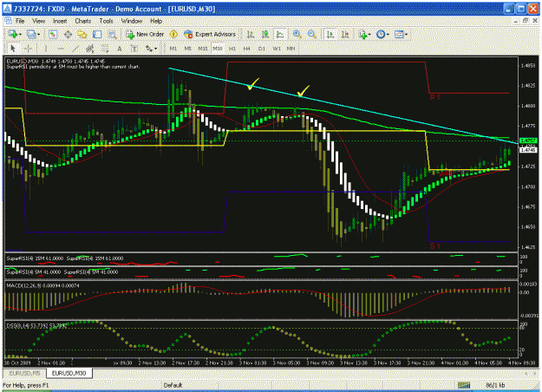542x392 pixels.
Task: Switch timeframe to M1
Action: click(x=173, y=49)
